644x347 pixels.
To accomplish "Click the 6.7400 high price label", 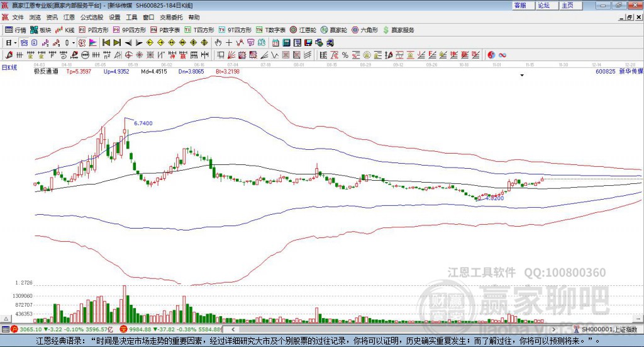I will 143,123.
